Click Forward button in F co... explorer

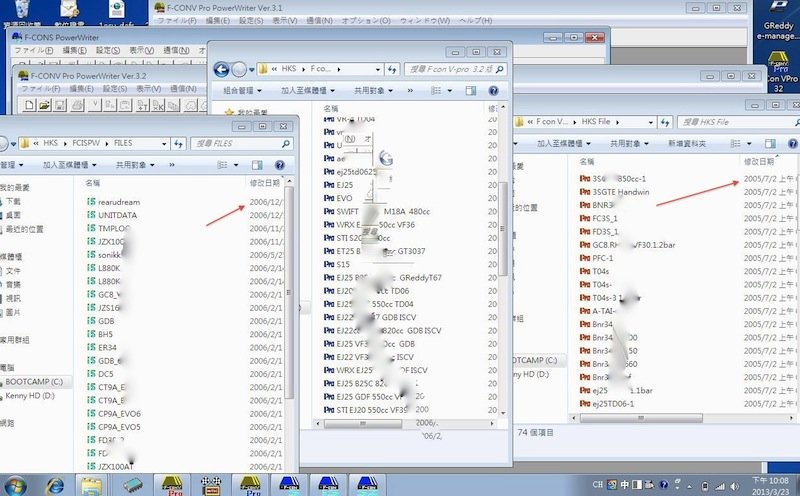[x=239, y=69]
